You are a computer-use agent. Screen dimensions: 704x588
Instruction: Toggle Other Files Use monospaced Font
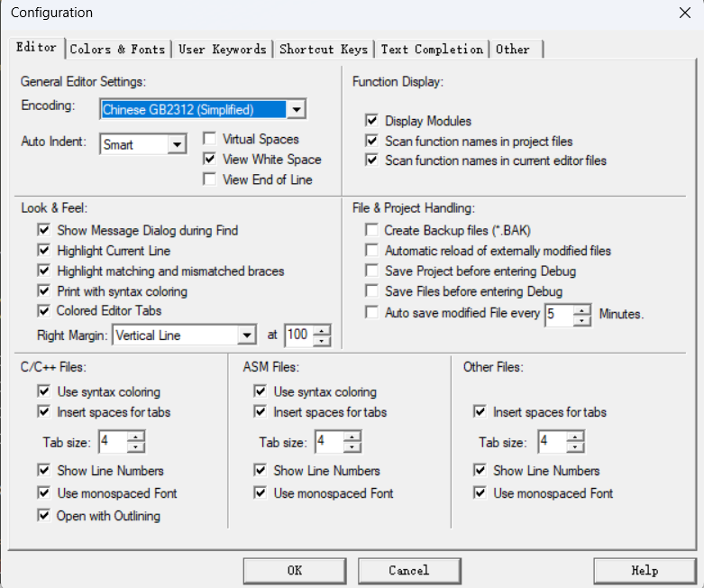(x=480, y=492)
